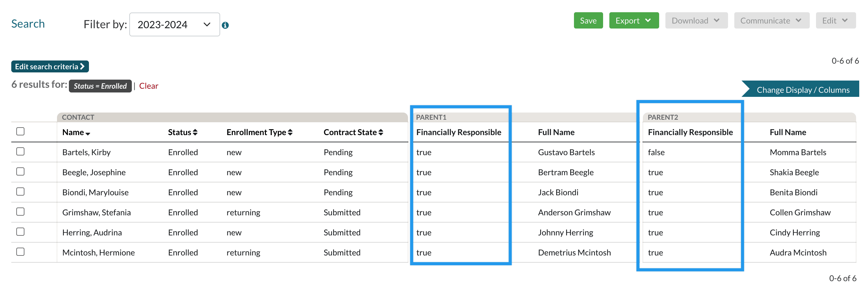Click chevron on Edit search criteria
The width and height of the screenshot is (868, 289).
(x=82, y=66)
